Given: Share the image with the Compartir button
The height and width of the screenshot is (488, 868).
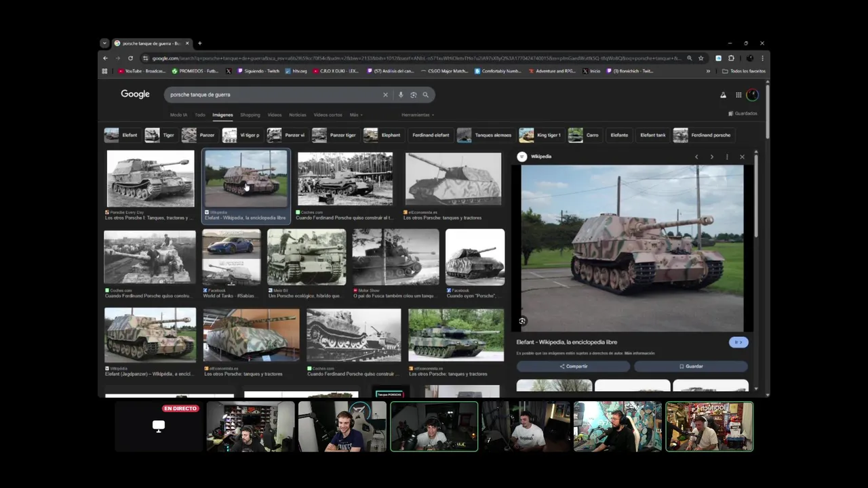Looking at the screenshot, I should point(573,366).
